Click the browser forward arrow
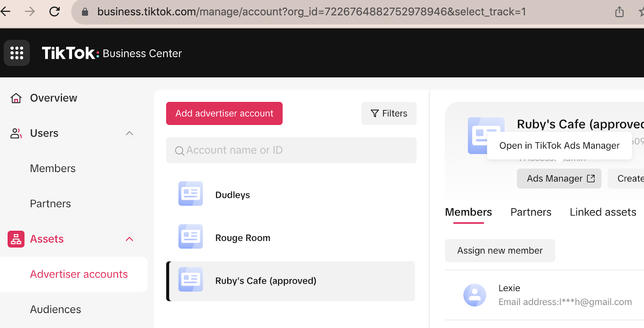644x328 pixels. [x=30, y=12]
